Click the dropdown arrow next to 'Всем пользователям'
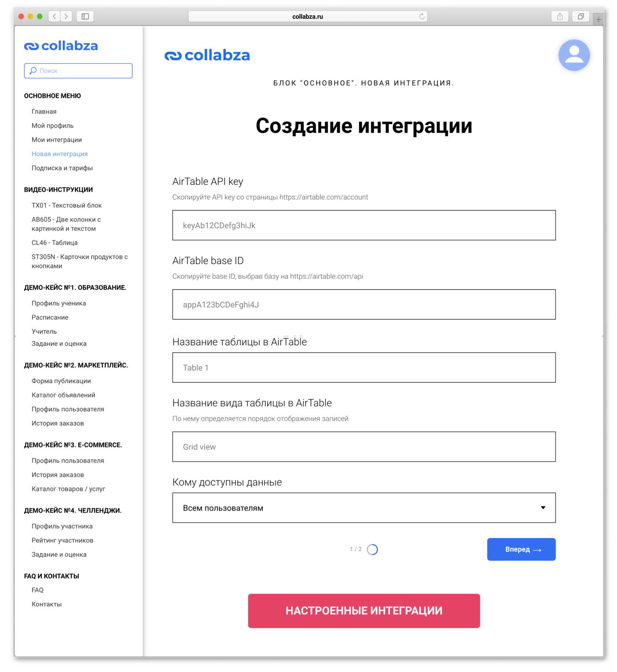Viewport: 617px width, 672px height. point(543,508)
